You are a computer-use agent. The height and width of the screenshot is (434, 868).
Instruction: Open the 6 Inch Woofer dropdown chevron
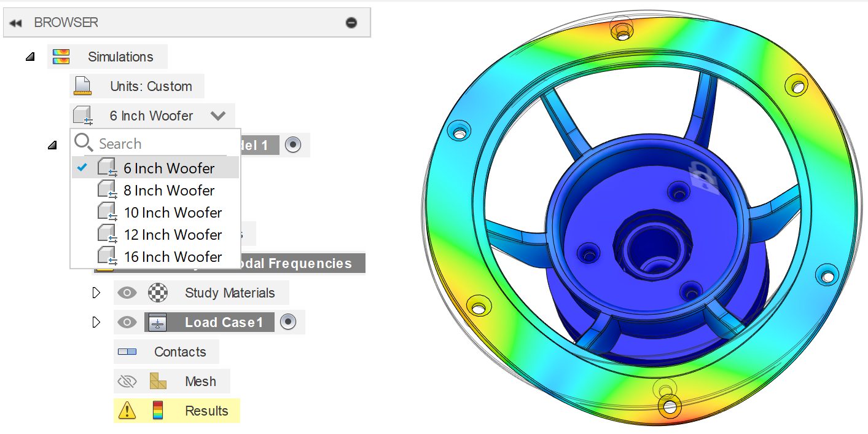point(217,116)
